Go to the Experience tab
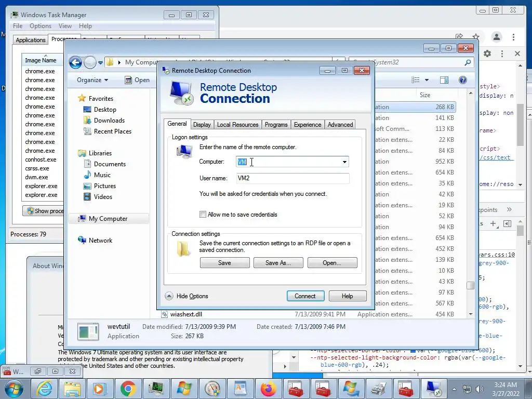Viewport: 532px width, 399px height. click(308, 125)
